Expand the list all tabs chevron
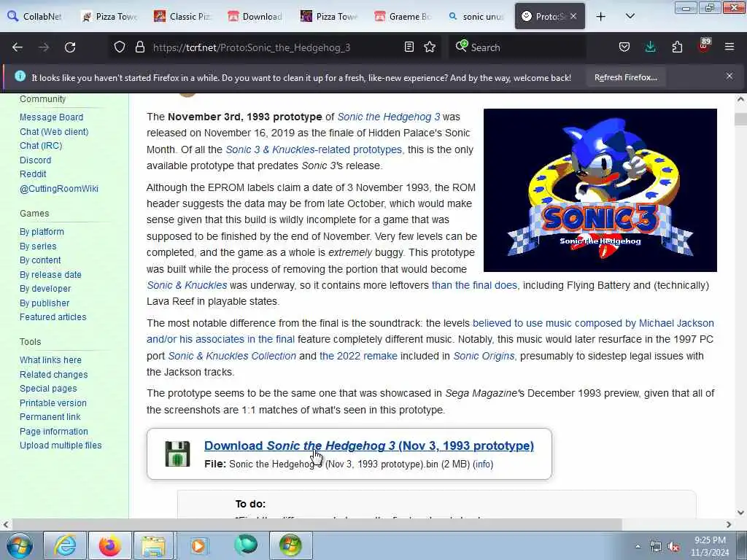 tap(630, 17)
